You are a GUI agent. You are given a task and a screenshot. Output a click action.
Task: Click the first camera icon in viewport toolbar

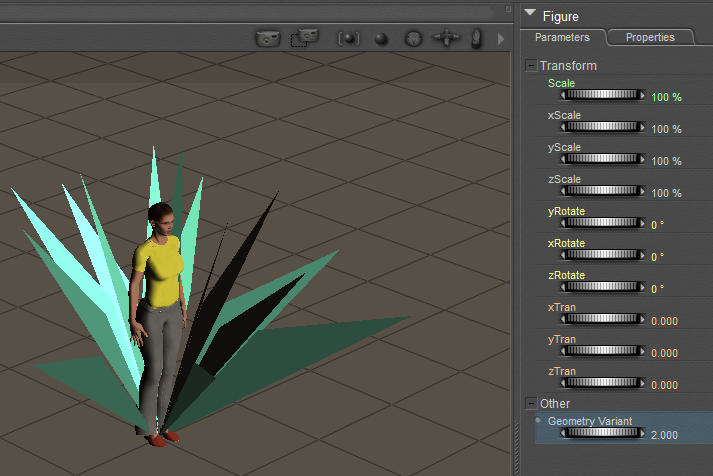pos(267,39)
